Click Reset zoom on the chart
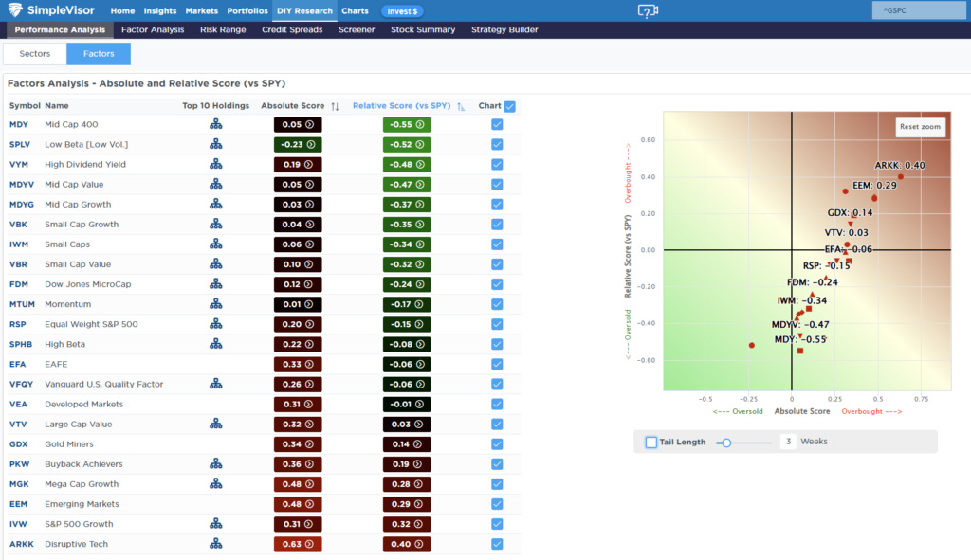Viewport: 971px width, 560px height. 920,126
